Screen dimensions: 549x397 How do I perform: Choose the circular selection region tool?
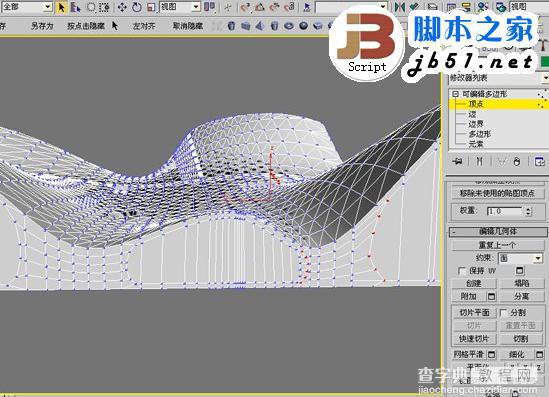pyautogui.click(x=91, y=7)
